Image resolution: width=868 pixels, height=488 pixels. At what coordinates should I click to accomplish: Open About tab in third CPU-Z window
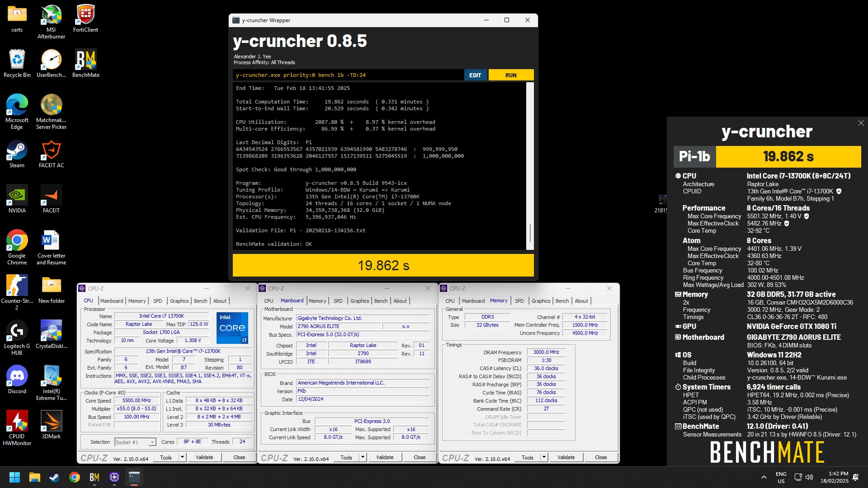[x=581, y=301]
